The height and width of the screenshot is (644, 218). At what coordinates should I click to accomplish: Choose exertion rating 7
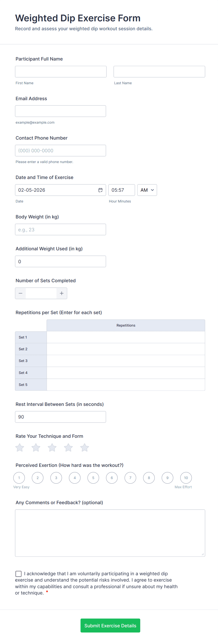coord(130,478)
